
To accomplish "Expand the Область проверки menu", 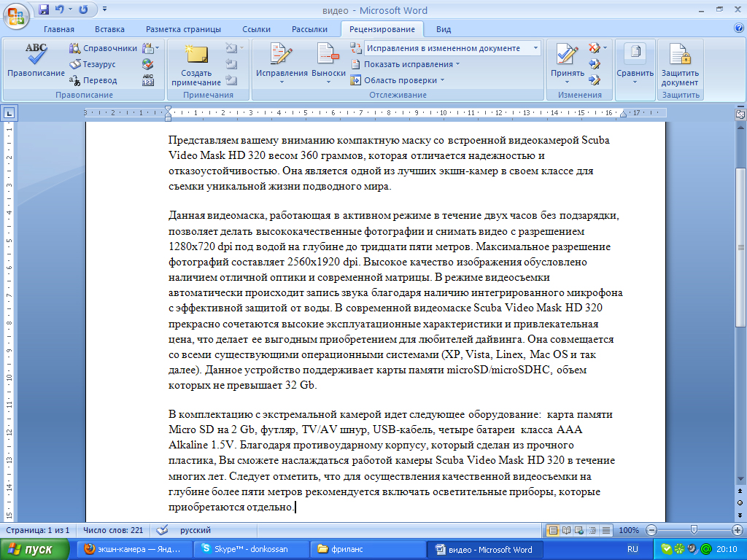I will pos(398,80).
